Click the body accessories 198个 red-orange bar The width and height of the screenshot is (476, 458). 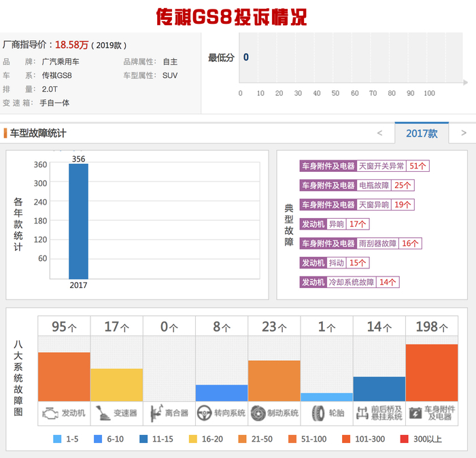[x=432, y=373]
